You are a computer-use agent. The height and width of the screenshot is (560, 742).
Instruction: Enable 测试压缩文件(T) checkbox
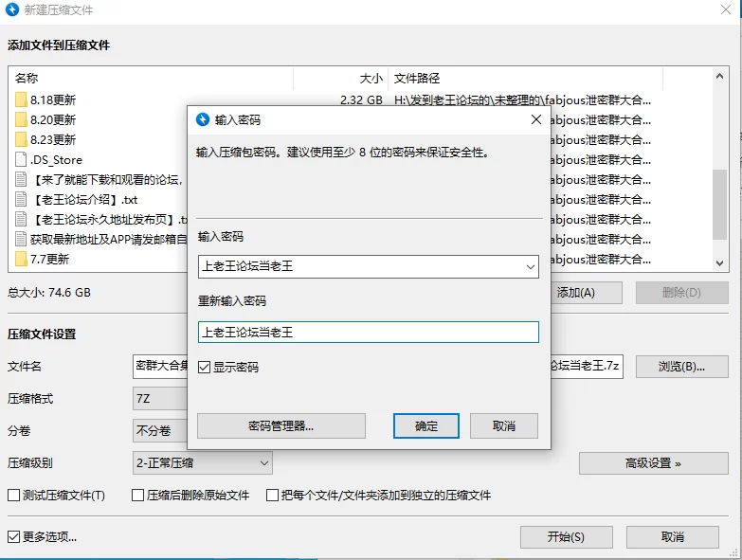(13, 496)
